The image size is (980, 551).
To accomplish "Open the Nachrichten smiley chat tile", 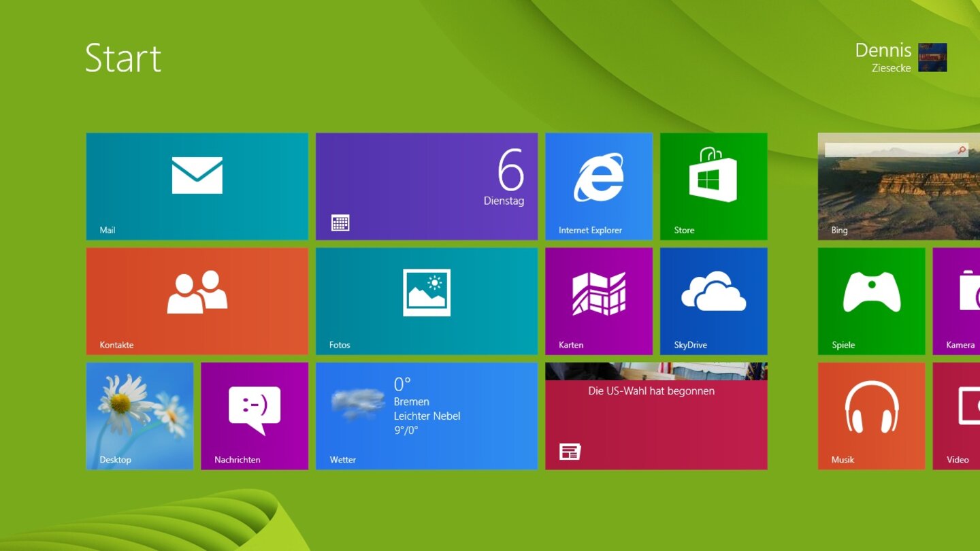I will (255, 416).
